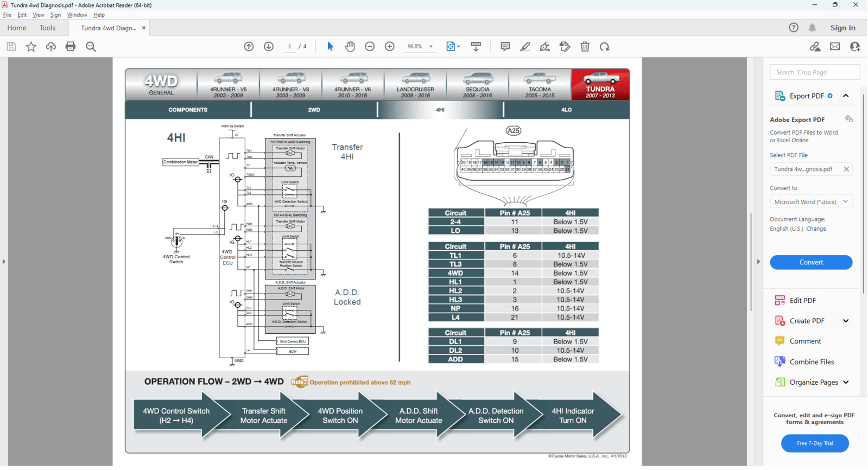Collapse the right tools pane arrow
This screenshot has width=868, height=470.
[758, 262]
